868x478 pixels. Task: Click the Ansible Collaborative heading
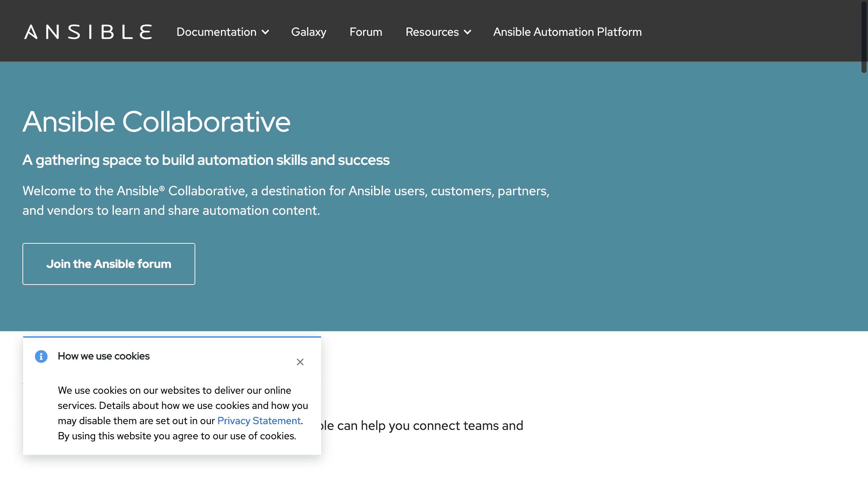pyautogui.click(x=156, y=122)
